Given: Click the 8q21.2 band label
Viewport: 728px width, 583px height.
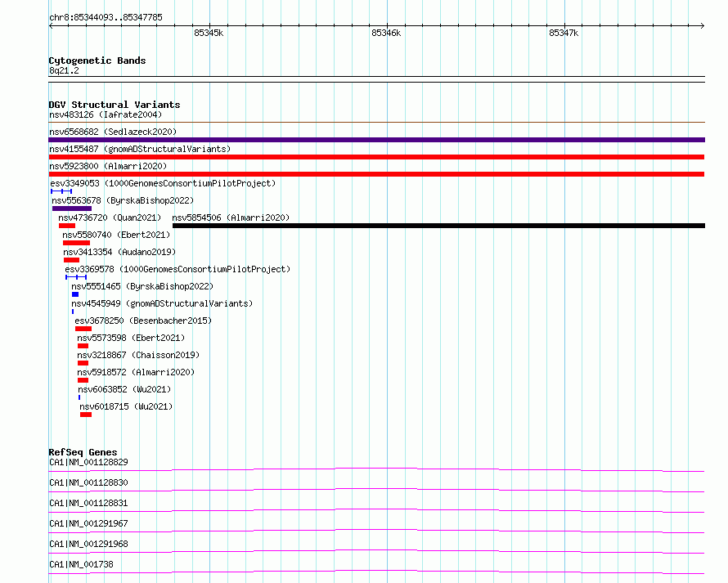Looking at the screenshot, I should tap(64, 70).
